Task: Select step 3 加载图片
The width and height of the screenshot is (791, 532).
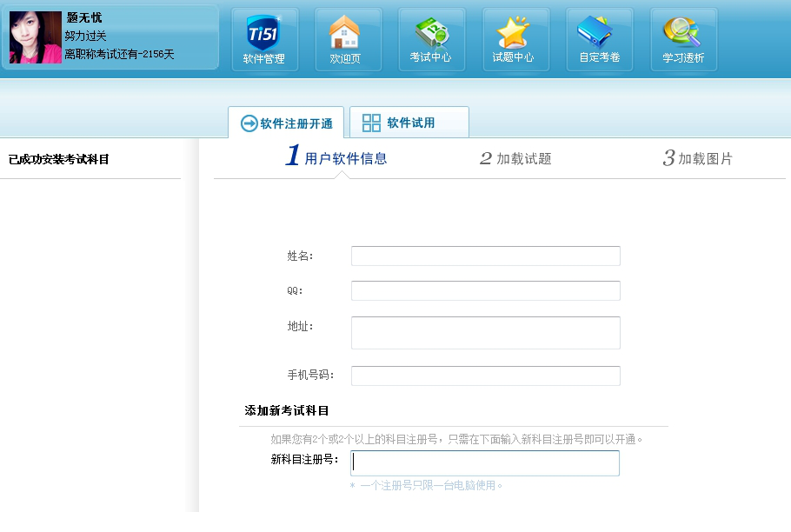Action: [698, 158]
